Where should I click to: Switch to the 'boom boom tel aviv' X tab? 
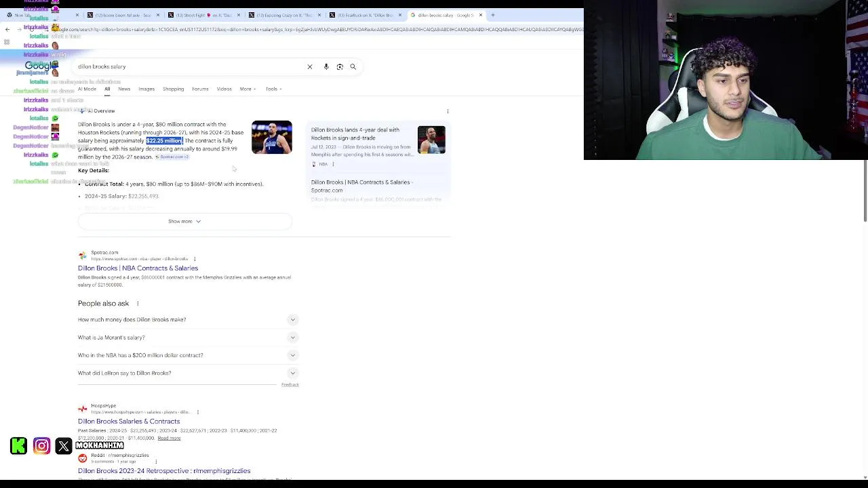tap(122, 15)
